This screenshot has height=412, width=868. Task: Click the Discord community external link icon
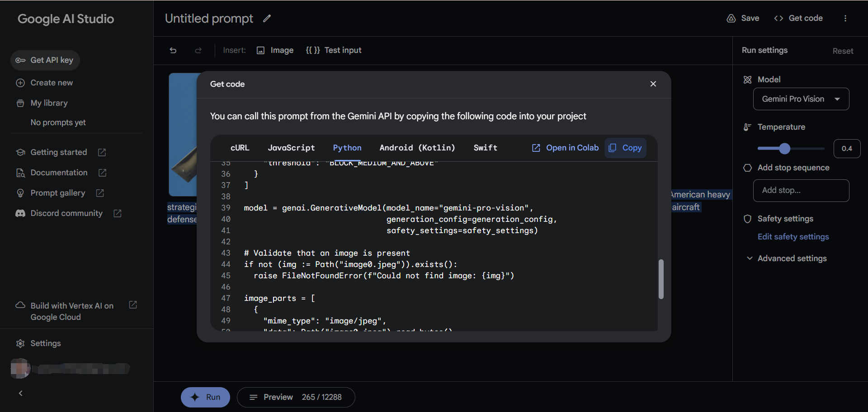[x=118, y=213]
